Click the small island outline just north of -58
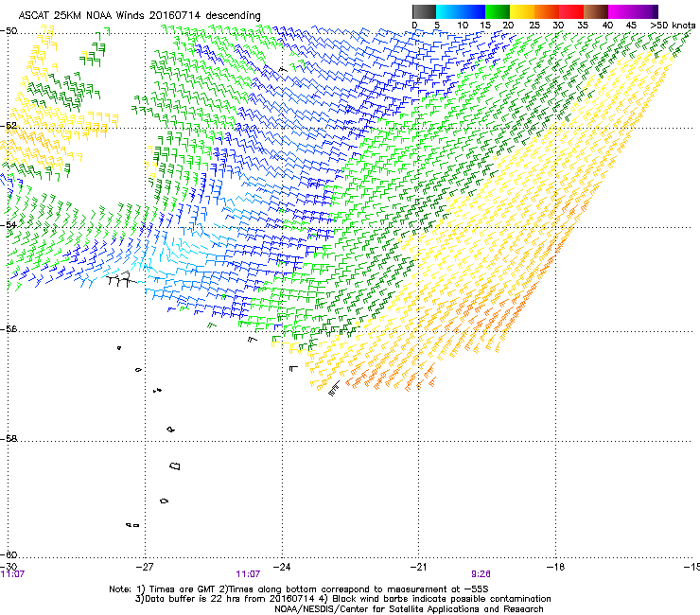Screen dimensions: 700x615 click(x=170, y=430)
